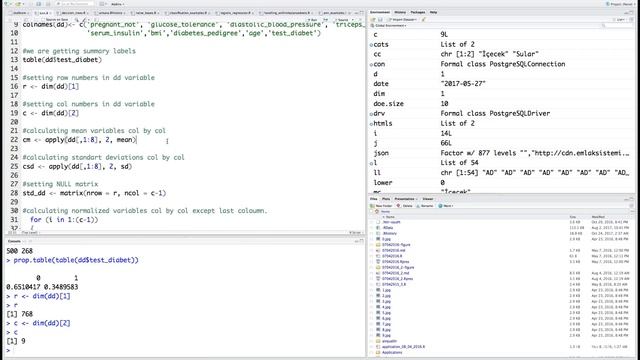The height and width of the screenshot is (360, 640).
Task: Open the Project menu at top right
Action: 620,4
